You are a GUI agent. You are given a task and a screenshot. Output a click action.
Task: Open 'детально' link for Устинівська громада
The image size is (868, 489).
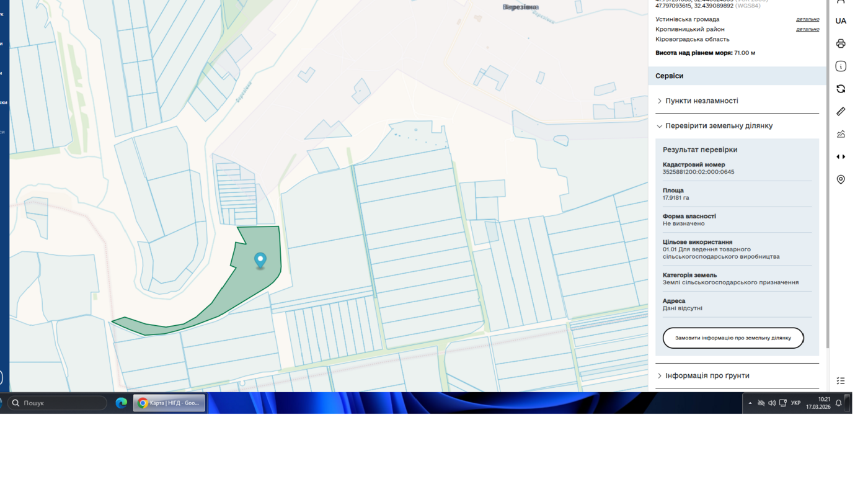coord(807,19)
